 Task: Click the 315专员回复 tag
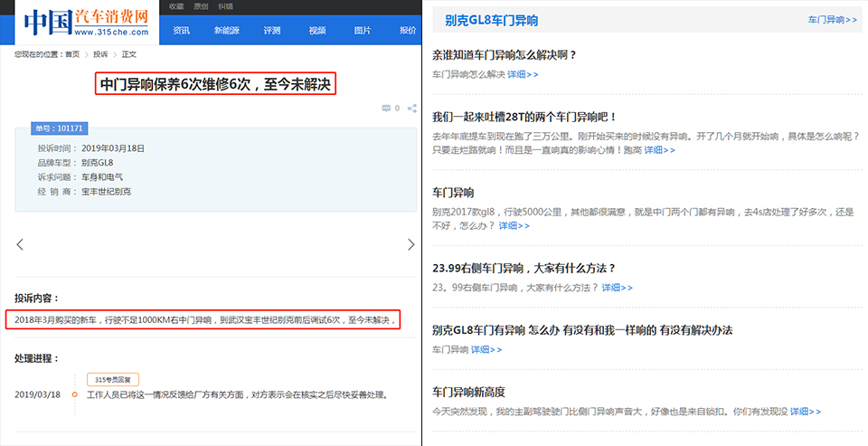pos(112,380)
